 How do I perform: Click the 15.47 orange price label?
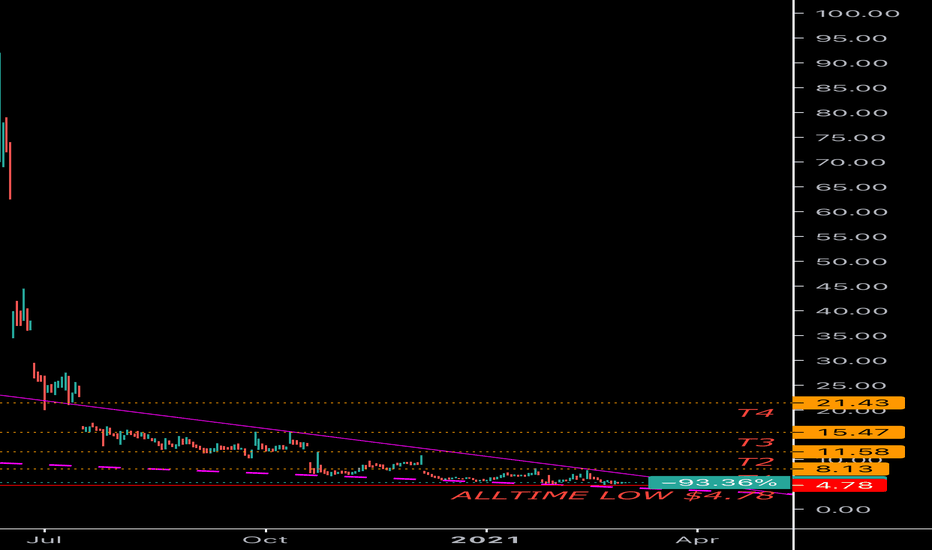tap(849, 432)
